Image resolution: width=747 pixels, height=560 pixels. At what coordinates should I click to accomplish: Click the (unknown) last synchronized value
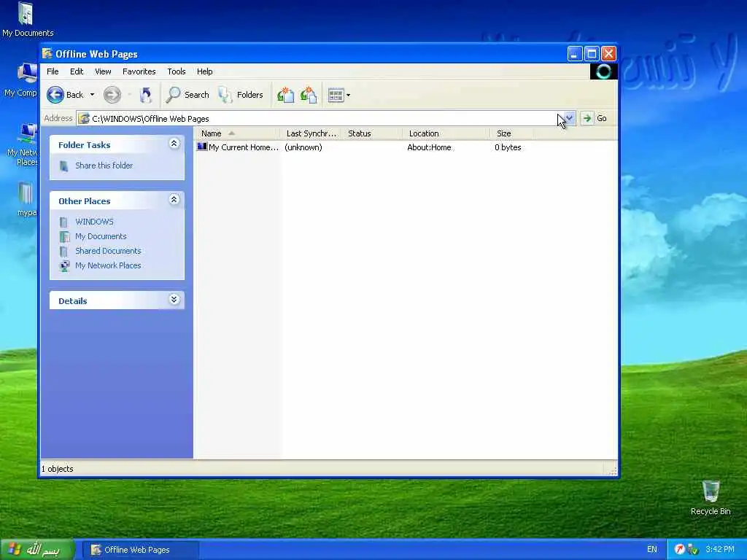tap(303, 147)
